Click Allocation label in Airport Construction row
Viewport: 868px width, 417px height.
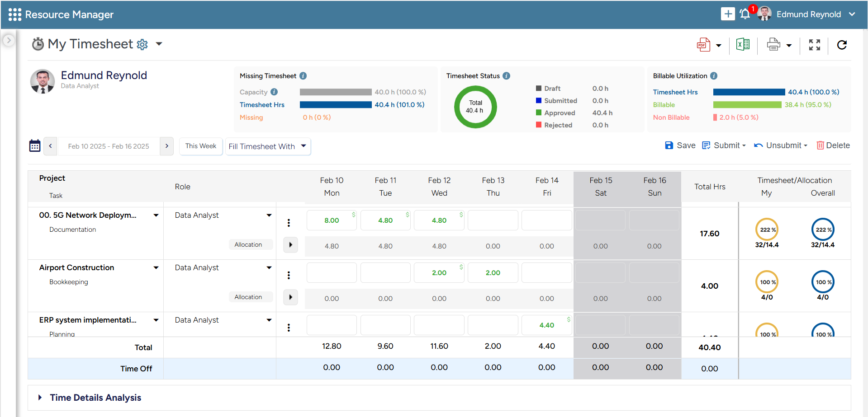point(248,297)
